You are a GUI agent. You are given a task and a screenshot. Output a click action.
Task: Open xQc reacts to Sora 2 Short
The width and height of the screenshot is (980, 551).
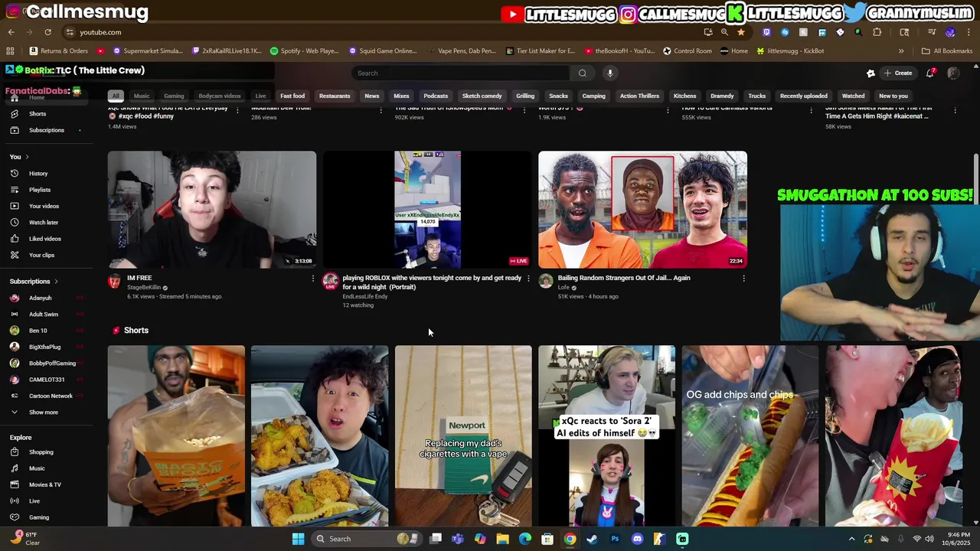(606, 436)
